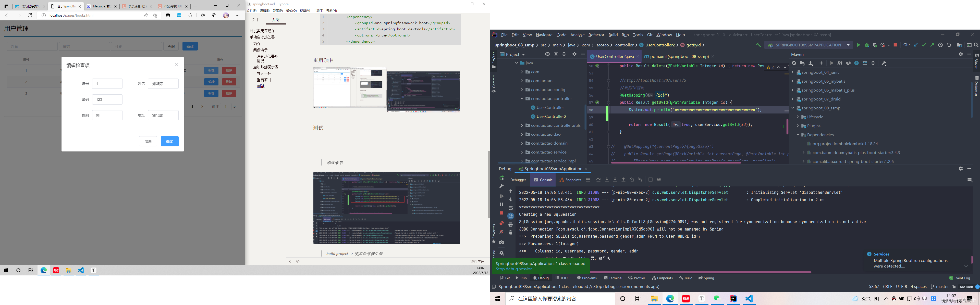Click Maven Execute Goal 'm' icon
The image size is (980, 305).
840,63
